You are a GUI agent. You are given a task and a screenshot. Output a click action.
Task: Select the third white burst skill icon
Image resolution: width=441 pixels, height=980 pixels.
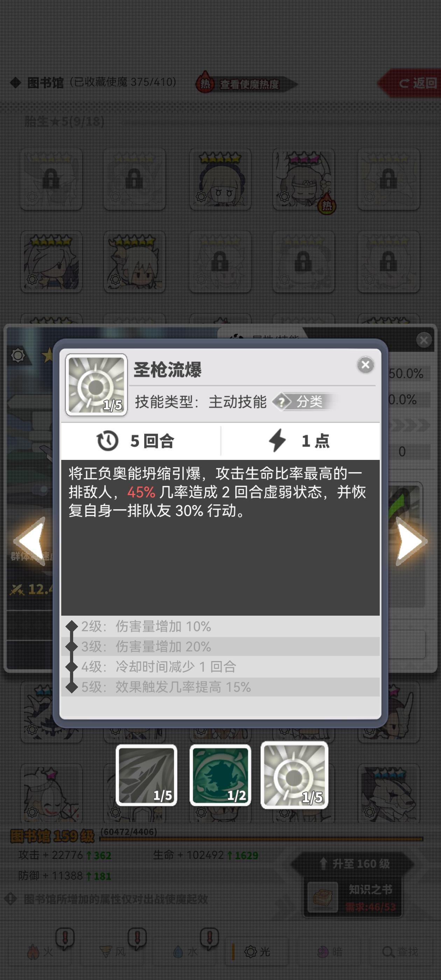point(294,775)
